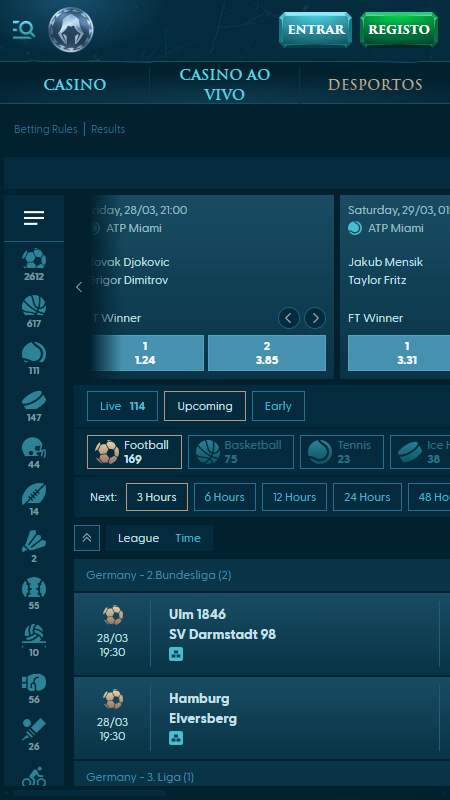Bet on Djokovic at odds 1.24
Screen dimensions: 450x800
pyautogui.click(x=145, y=353)
